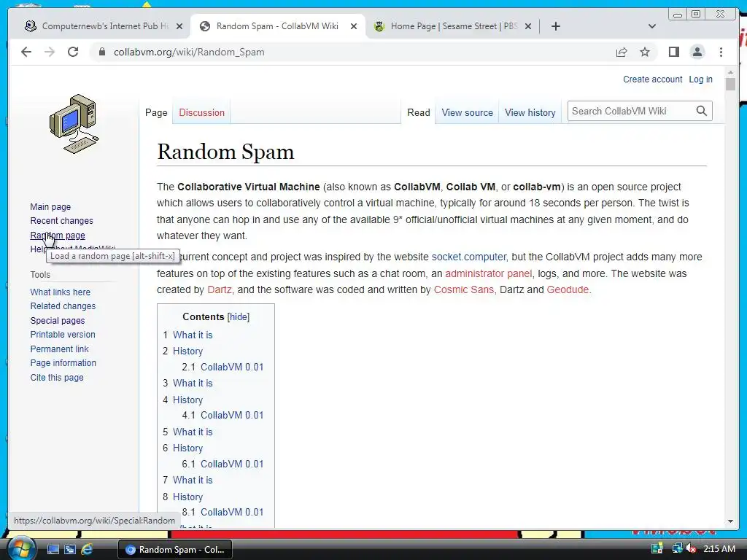Open the Geodude link

pyautogui.click(x=568, y=289)
